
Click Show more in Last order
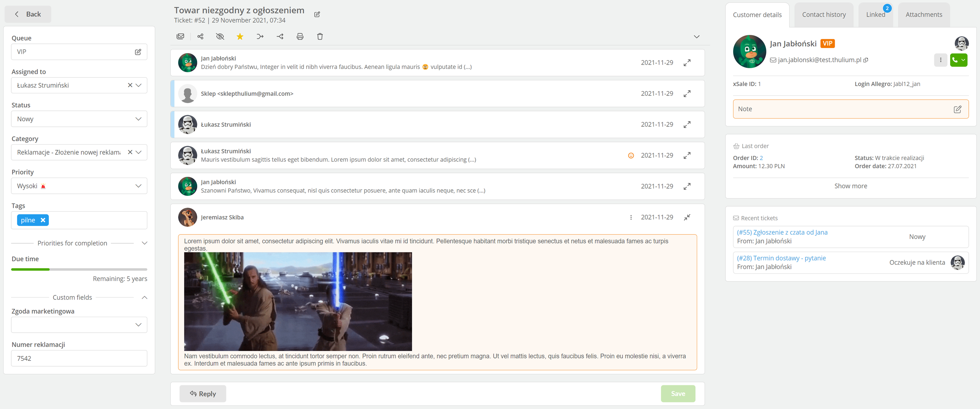(851, 186)
